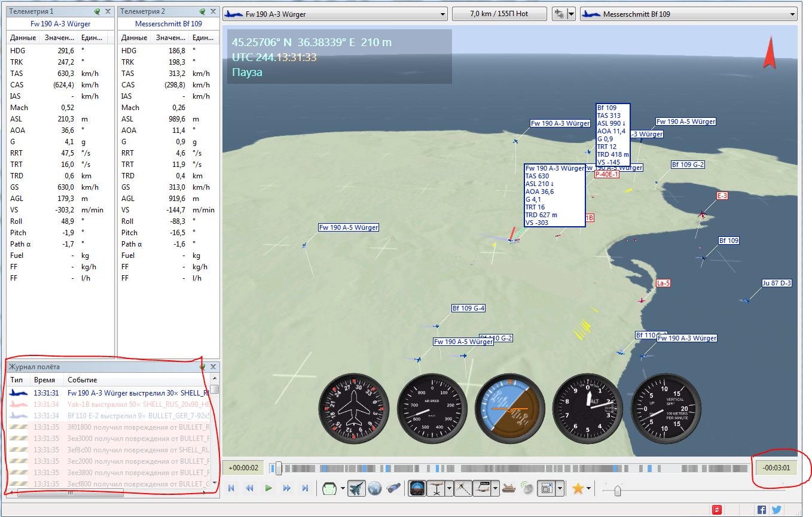Toggle the object labels icon

[481, 488]
